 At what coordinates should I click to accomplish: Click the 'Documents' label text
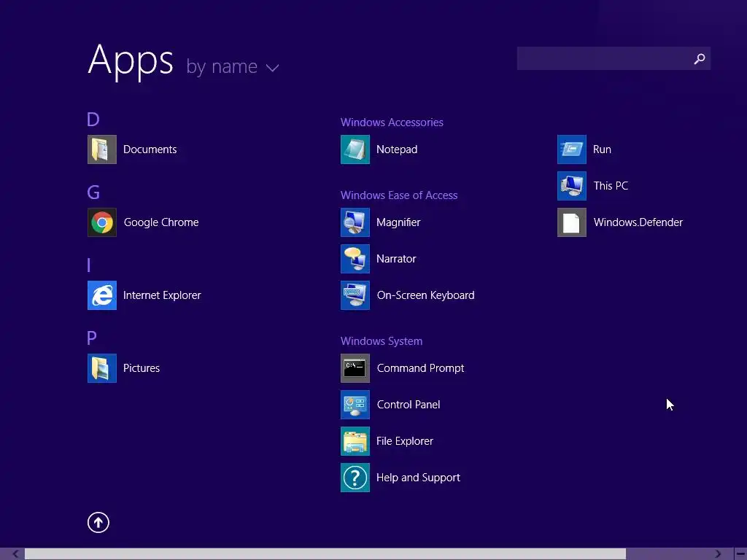tap(150, 149)
